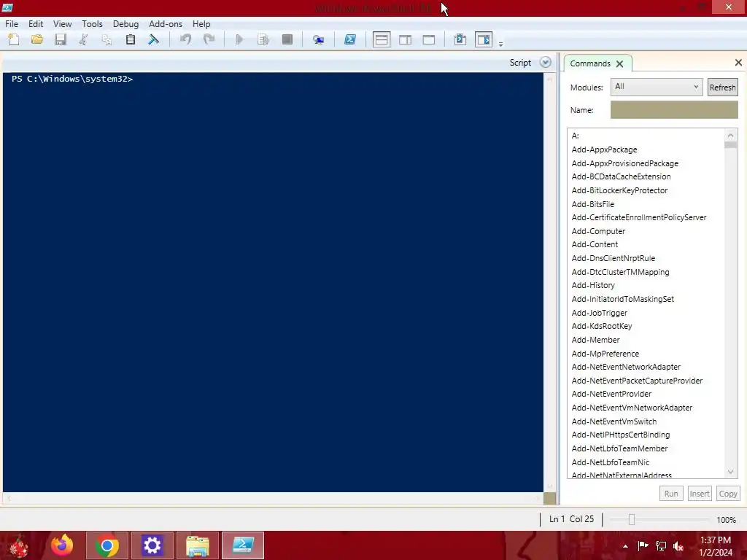
Task: Select Add-KdsRootKey command
Action: pos(602,326)
